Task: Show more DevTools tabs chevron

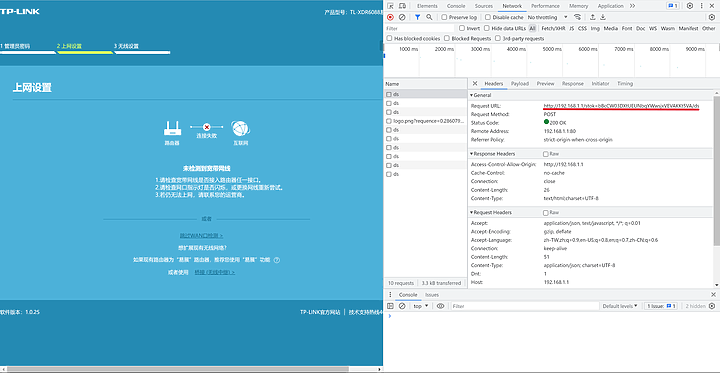Action: [632, 6]
